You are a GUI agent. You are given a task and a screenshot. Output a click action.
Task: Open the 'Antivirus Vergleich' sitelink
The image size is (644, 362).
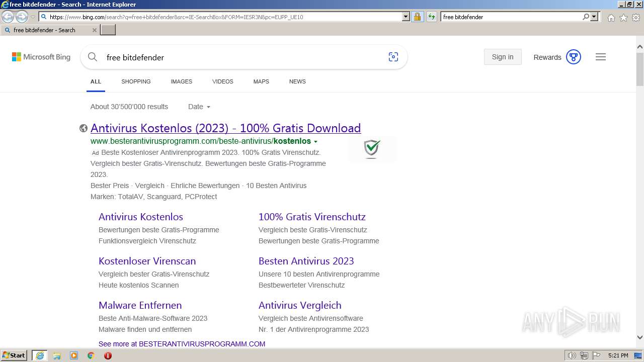tap(300, 305)
